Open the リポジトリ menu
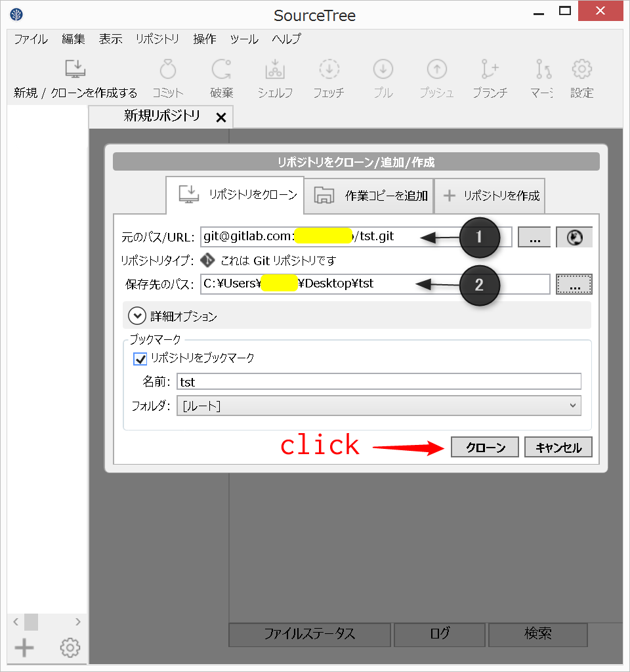This screenshot has height=672, width=630. 157,39
